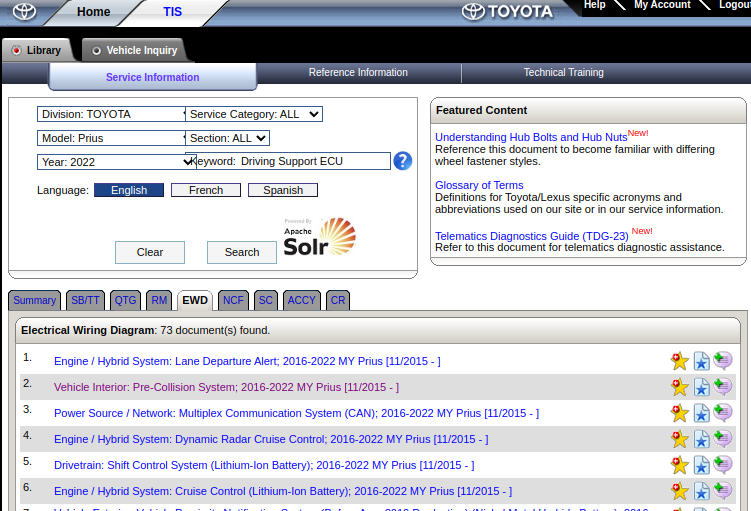Open the NCF results tab
Screen dimensions: 751x511
click(233, 300)
